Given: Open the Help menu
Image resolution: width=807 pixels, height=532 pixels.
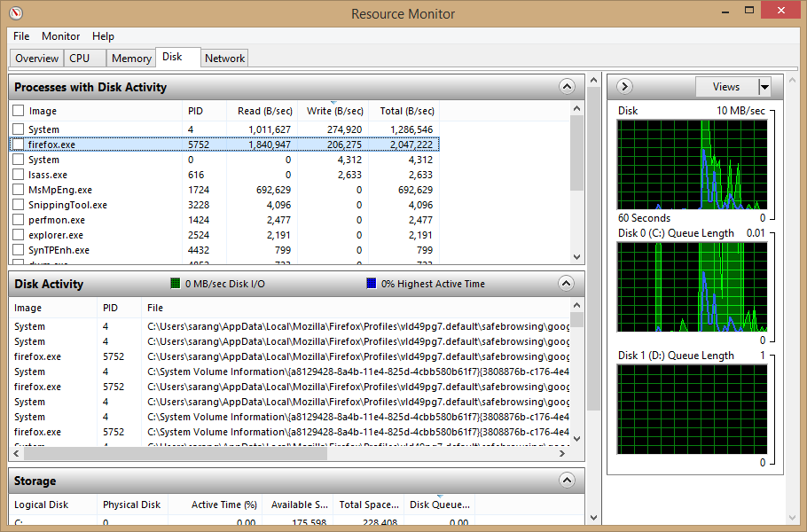Looking at the screenshot, I should pos(103,36).
